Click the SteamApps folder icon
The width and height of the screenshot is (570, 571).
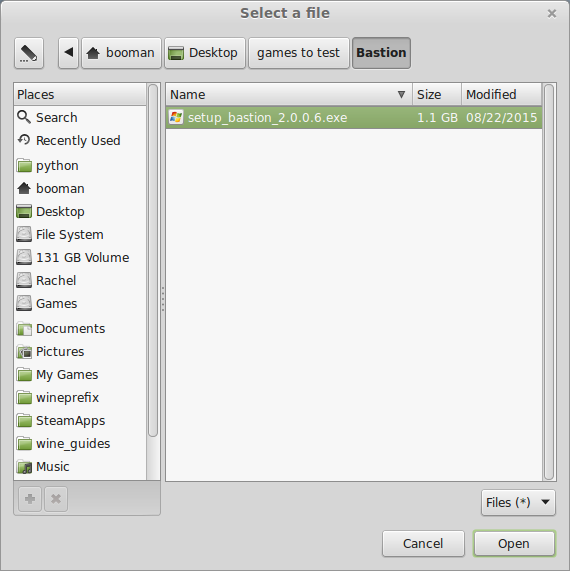[24, 421]
